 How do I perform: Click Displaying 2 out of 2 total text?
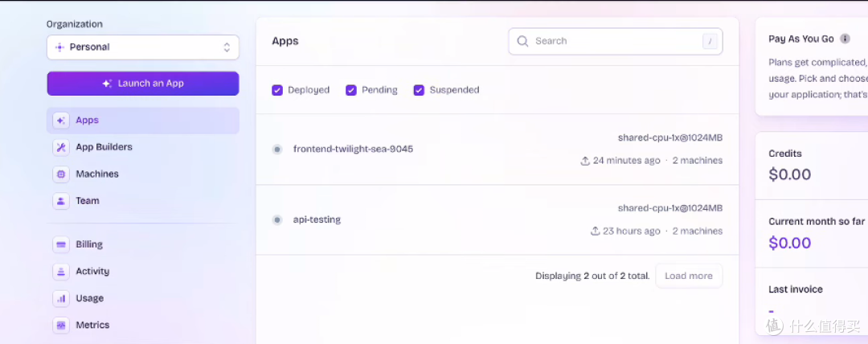592,276
